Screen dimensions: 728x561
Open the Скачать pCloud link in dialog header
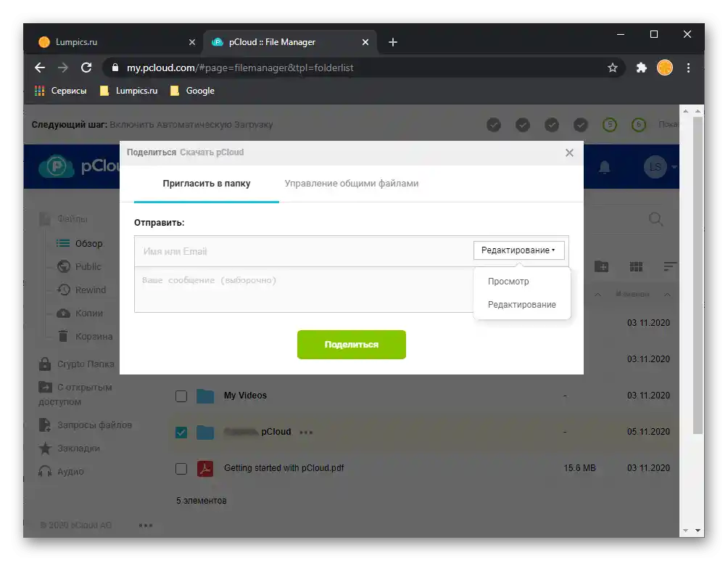coord(212,152)
